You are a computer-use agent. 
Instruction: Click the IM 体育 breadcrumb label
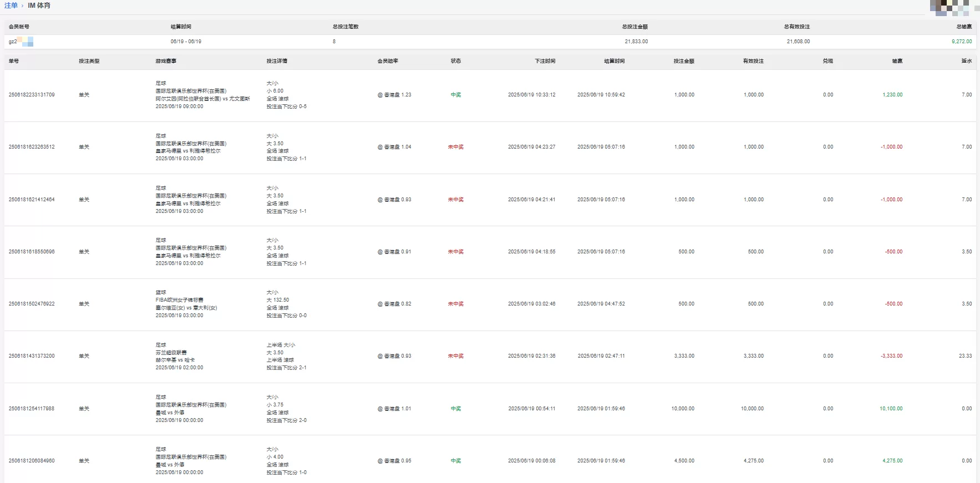click(39, 5)
